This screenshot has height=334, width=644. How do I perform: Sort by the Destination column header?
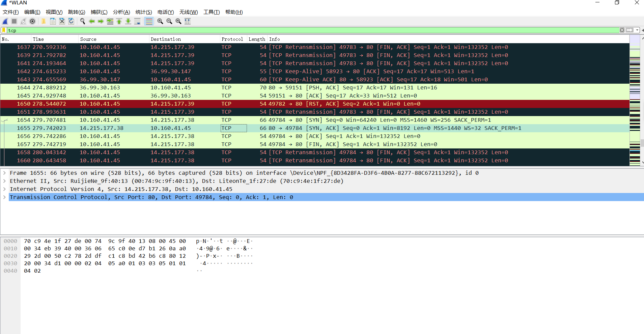[x=185, y=39]
